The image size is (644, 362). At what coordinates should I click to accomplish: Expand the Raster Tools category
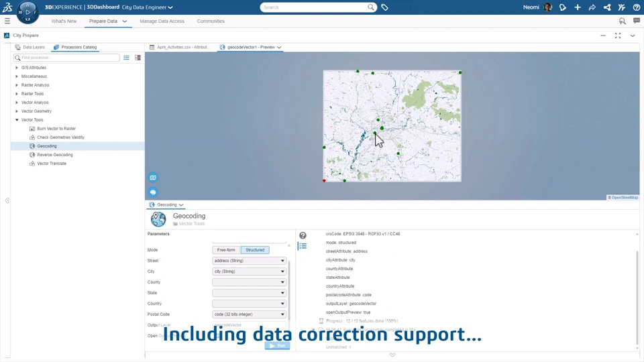pyautogui.click(x=17, y=94)
